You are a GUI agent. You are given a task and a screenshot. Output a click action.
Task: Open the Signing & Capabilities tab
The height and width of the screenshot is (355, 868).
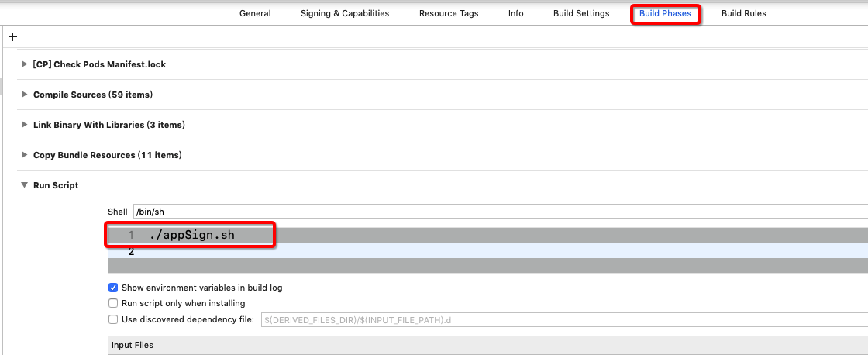345,13
